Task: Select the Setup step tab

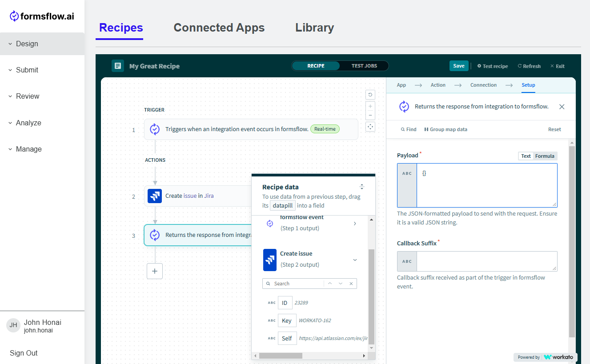Action: (x=528, y=85)
